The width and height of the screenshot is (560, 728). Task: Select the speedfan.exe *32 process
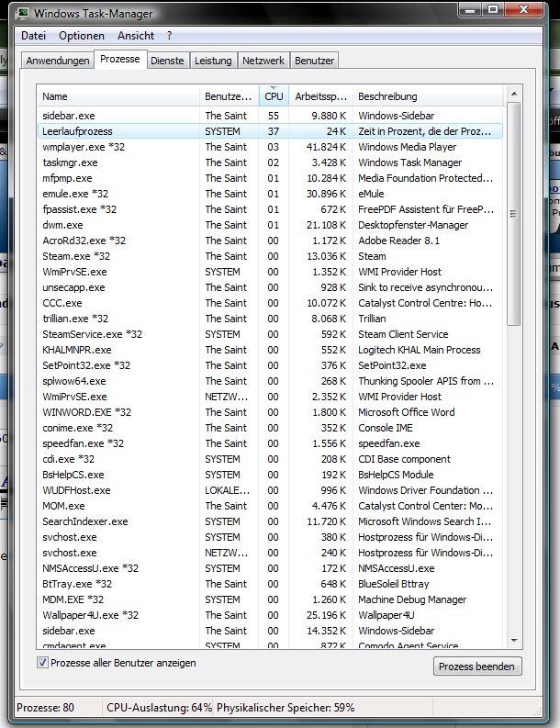tap(270, 443)
